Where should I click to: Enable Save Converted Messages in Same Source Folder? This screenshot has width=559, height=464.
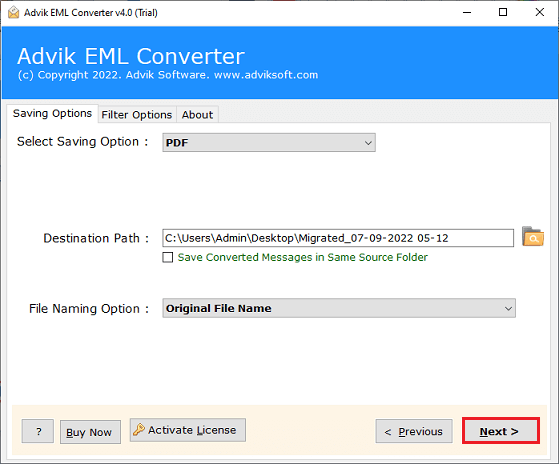168,257
